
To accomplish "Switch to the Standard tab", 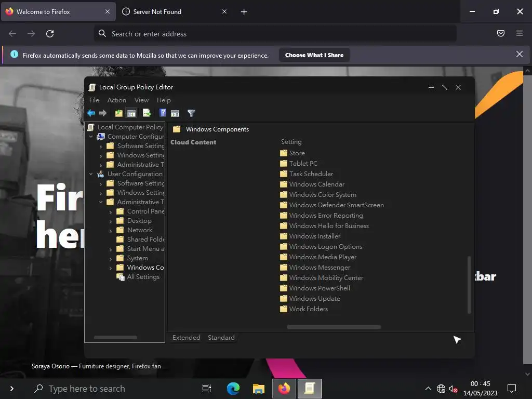I will (x=221, y=338).
